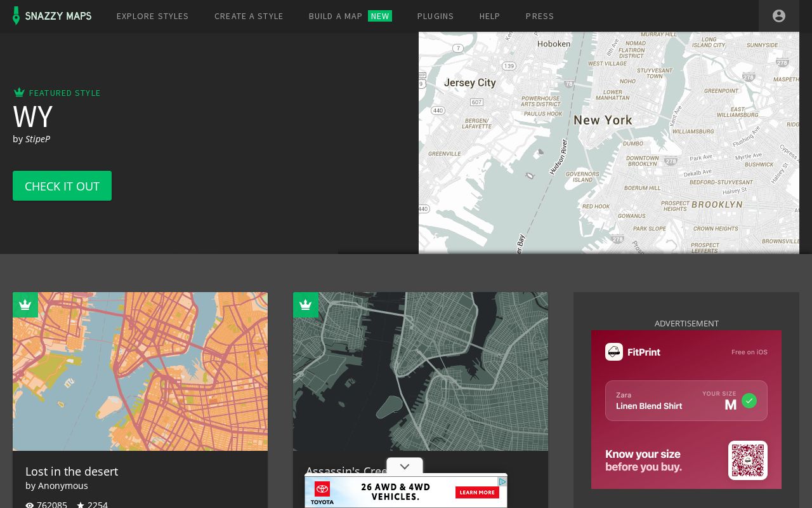Screen dimensions: 812x508
Task: Click the CHECK IT OUT button
Action: click(x=62, y=185)
